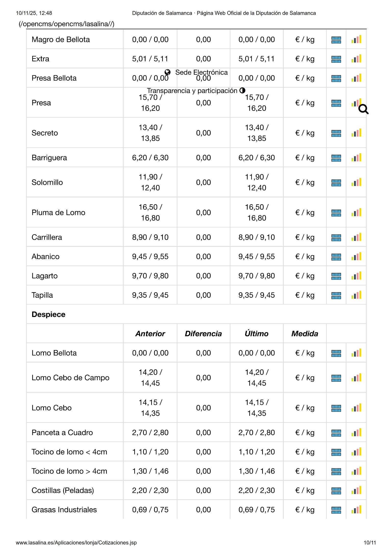This screenshot has height=555, width=392.
Task: View the table icon for Pluma de Lomo
Action: (336, 213)
